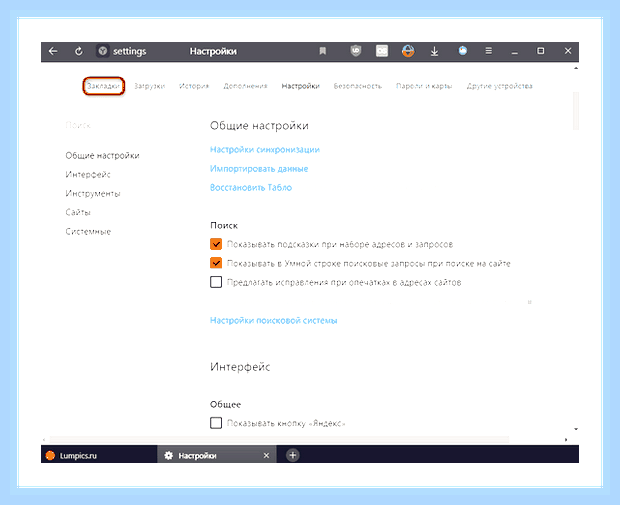Click the horizontal scrollbar right arrow

[566, 439]
